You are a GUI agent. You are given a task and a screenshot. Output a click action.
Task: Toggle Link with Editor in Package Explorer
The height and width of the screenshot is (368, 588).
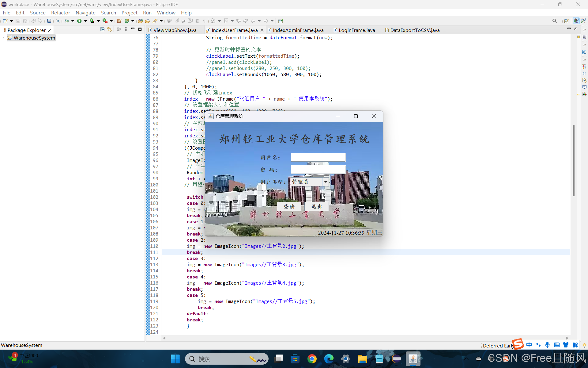[109, 29]
